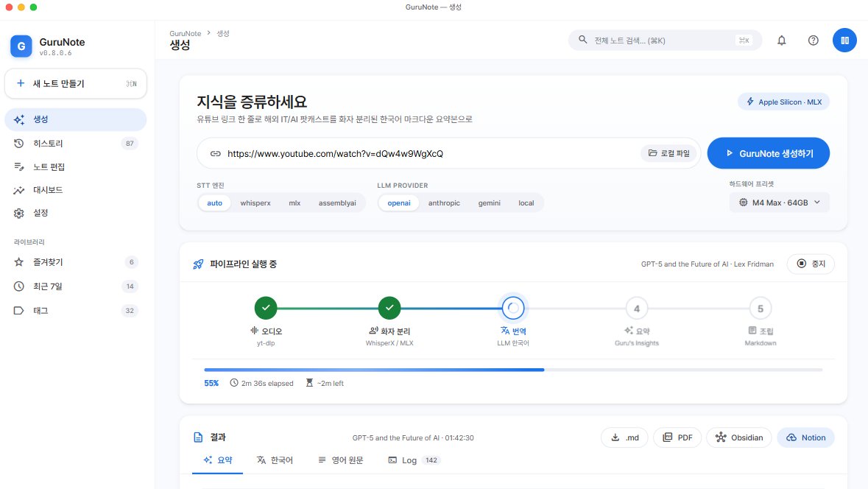Click the search magnifier icon
The image size is (868, 489).
(x=583, y=40)
